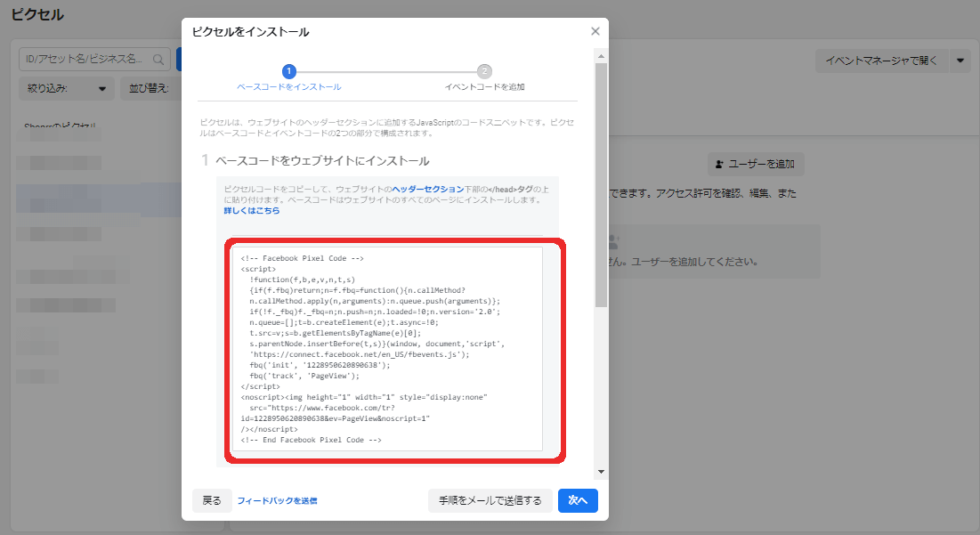Open the ヘッダーセクション link

pos(427,189)
